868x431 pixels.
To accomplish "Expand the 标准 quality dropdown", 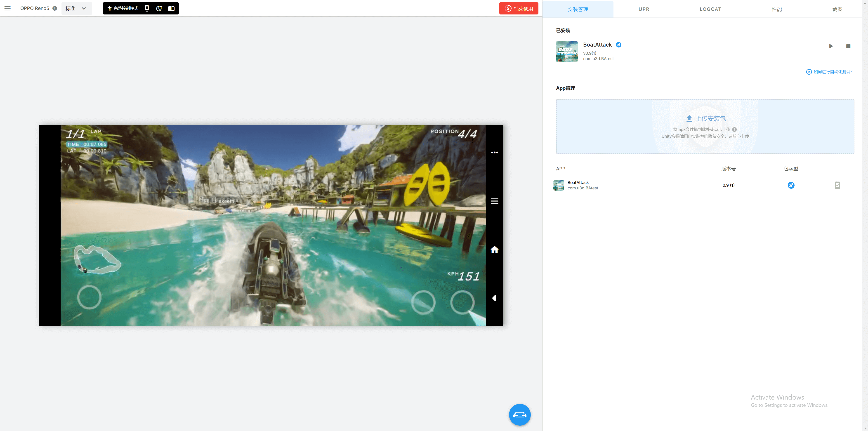I will (x=76, y=8).
